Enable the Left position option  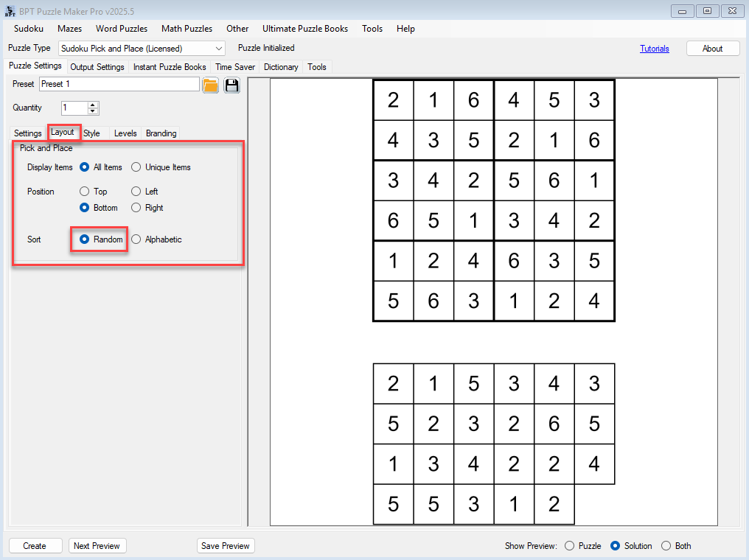coord(135,191)
